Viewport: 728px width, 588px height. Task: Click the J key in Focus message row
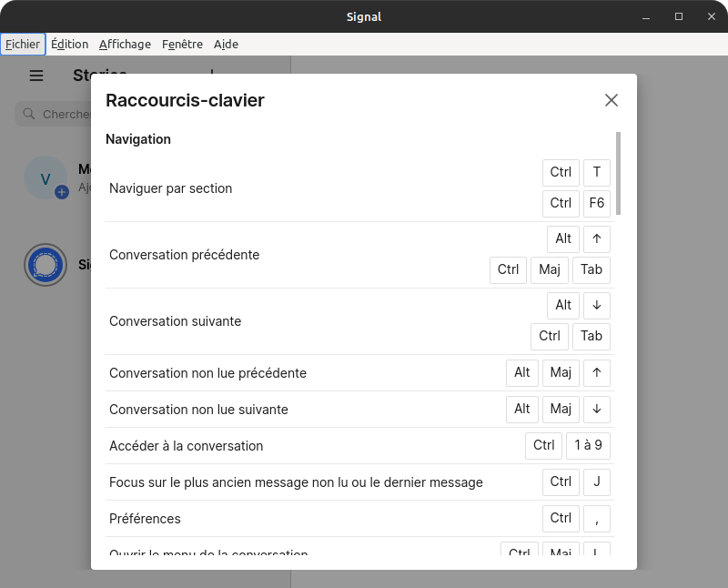pos(596,482)
